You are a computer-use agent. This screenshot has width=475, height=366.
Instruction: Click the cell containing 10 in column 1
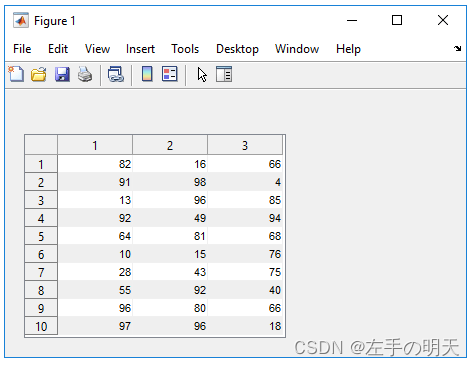click(x=95, y=254)
